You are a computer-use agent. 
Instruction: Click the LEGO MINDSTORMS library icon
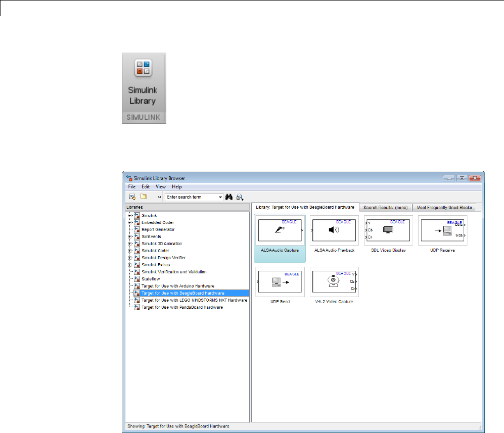click(x=137, y=300)
